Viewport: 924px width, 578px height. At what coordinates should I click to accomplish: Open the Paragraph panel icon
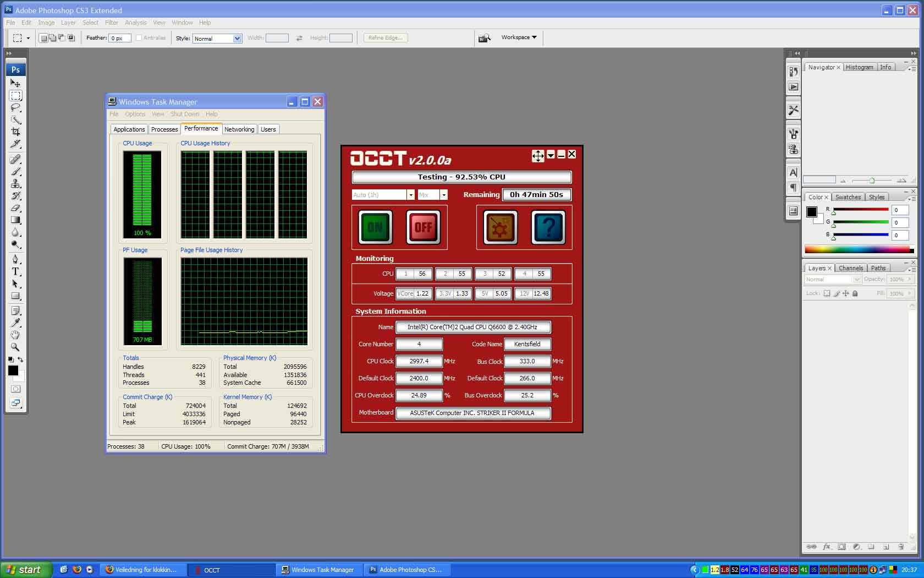793,187
